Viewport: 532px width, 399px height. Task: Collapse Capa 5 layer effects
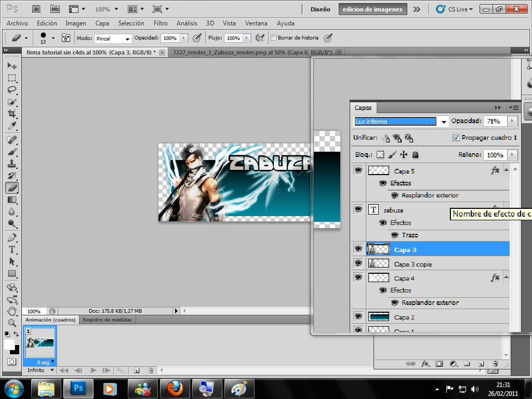point(506,170)
